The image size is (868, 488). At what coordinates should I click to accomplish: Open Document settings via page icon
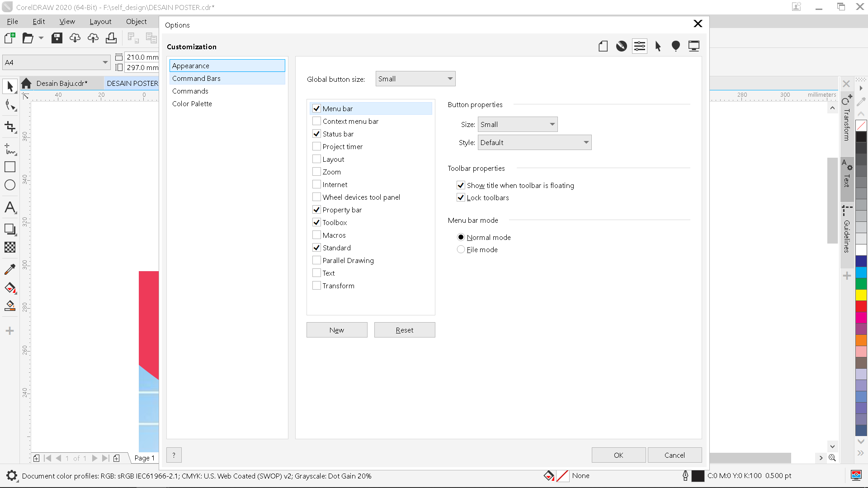pos(603,46)
